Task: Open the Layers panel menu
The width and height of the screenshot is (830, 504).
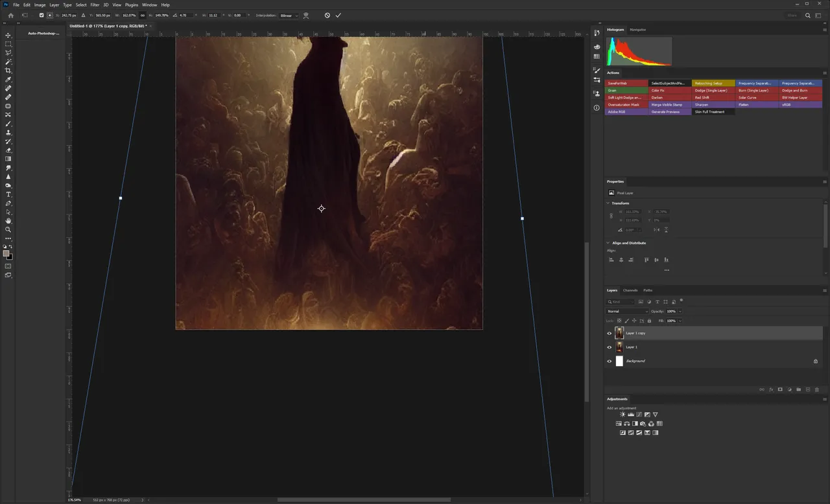Action: (824, 290)
